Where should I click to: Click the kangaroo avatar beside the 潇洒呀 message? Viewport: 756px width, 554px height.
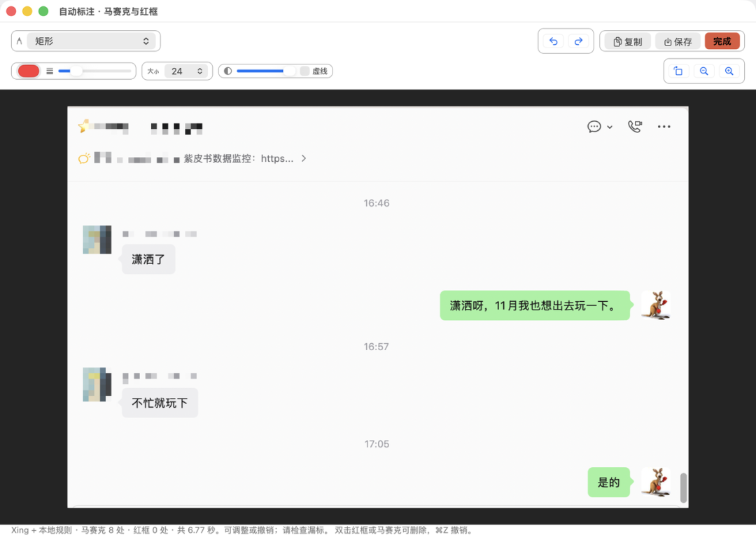pyautogui.click(x=656, y=305)
